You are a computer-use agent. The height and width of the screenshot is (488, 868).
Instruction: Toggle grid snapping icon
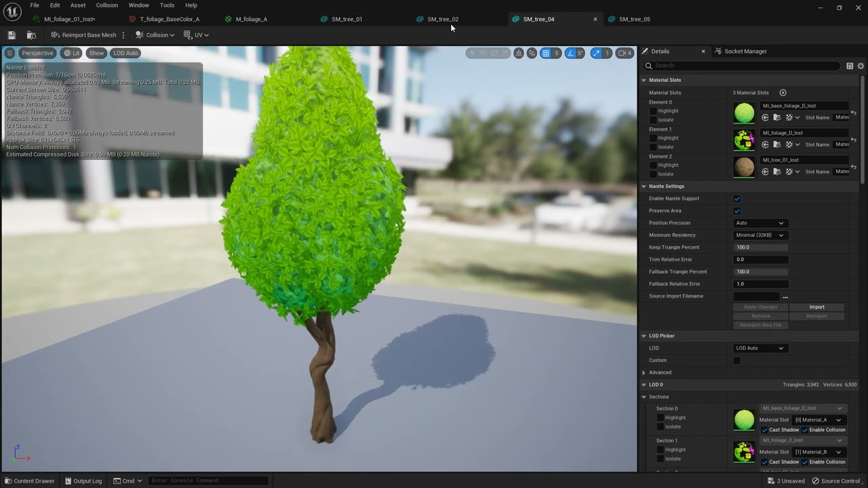[545, 53]
